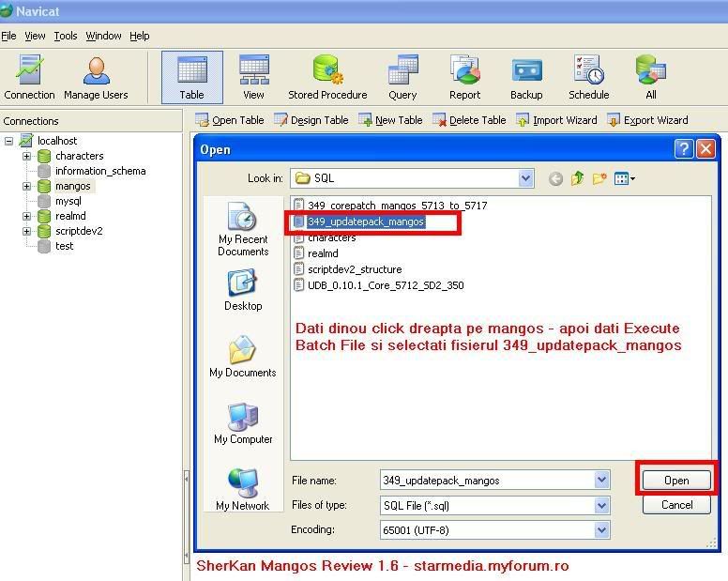This screenshot has width=728, height=581.
Task: Expand the Files of type dropdown
Action: click(x=601, y=506)
